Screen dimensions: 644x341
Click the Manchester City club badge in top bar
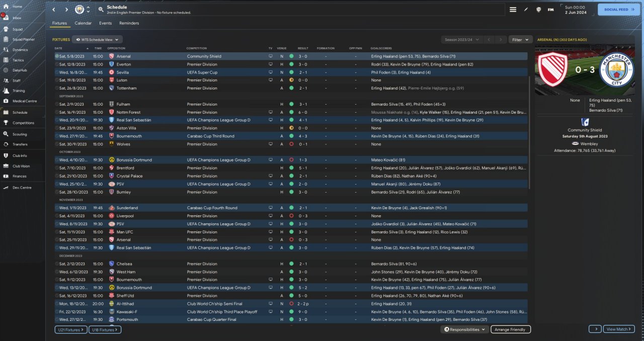tap(79, 10)
